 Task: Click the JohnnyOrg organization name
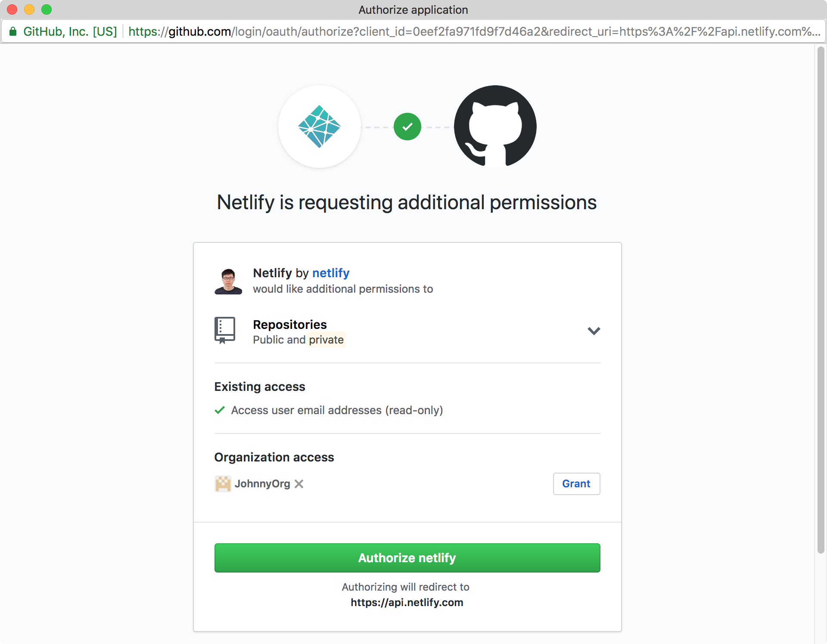pos(262,484)
